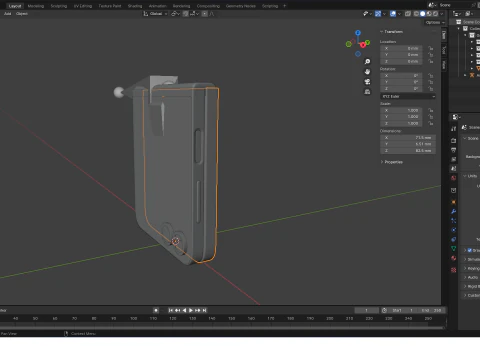Toggle Location Z lock icon
Screen dimensions: 480x360
coord(430,61)
